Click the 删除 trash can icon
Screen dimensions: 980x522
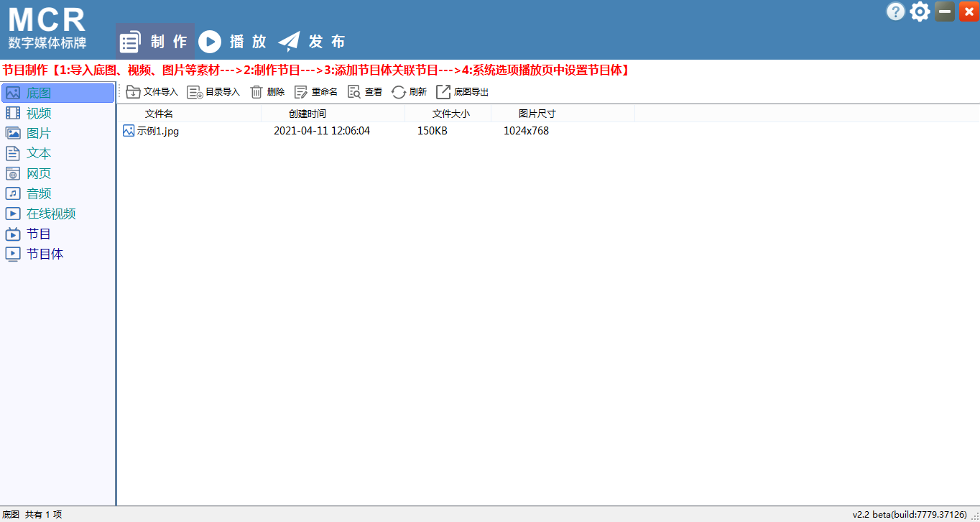coord(256,92)
